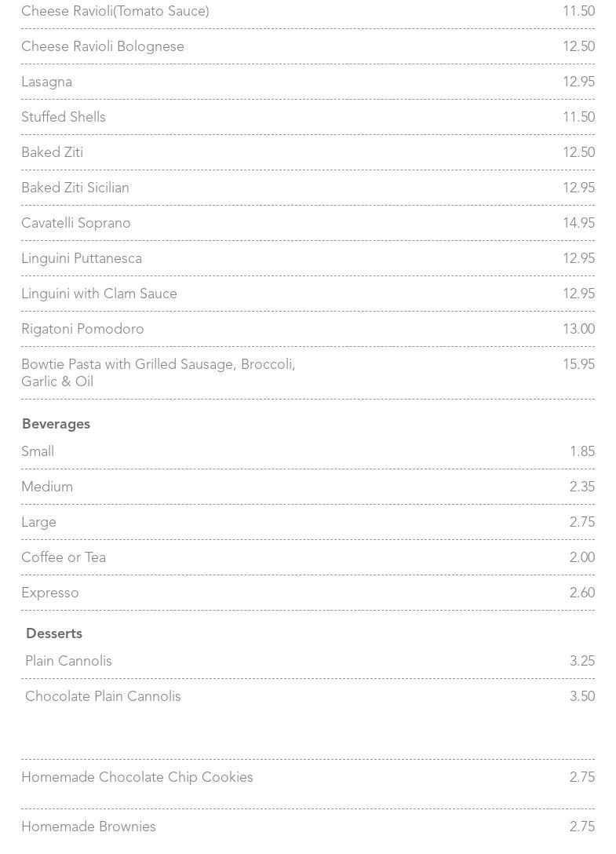Choose Homemade Brownies
This screenshot has height=854, width=616.
[89, 827]
